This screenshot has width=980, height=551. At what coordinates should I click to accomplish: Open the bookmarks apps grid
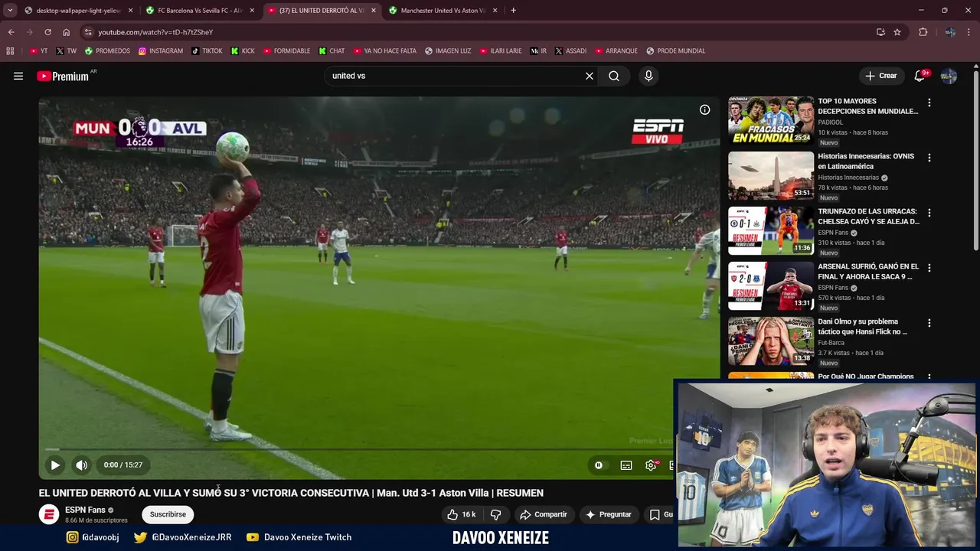click(10, 51)
